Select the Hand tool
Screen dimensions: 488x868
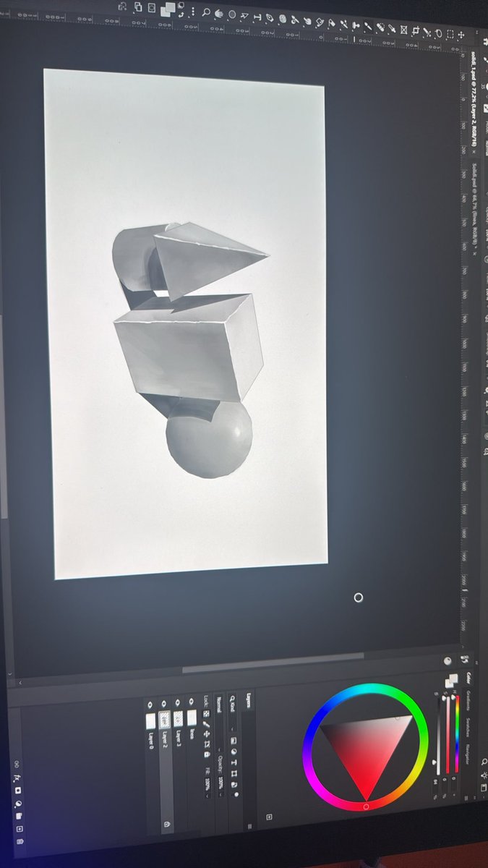click(218, 13)
